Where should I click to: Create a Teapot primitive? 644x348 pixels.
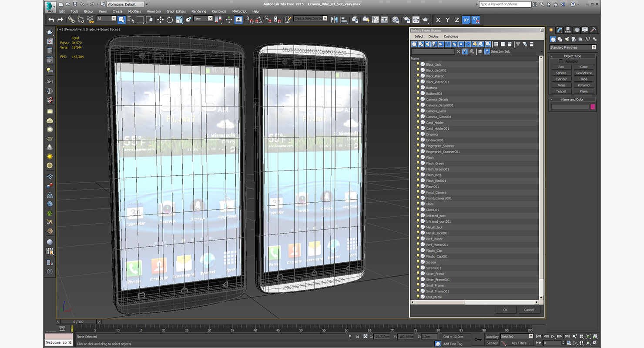coord(561,91)
